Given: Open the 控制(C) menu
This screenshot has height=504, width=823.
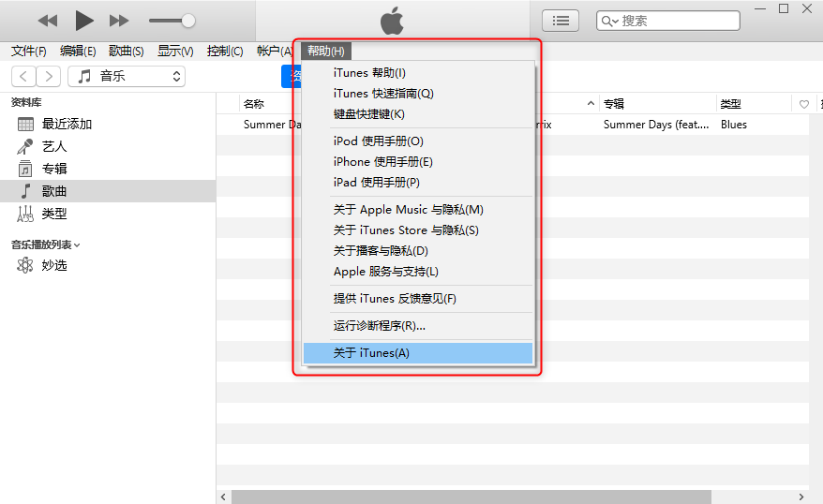Looking at the screenshot, I should pos(225,51).
